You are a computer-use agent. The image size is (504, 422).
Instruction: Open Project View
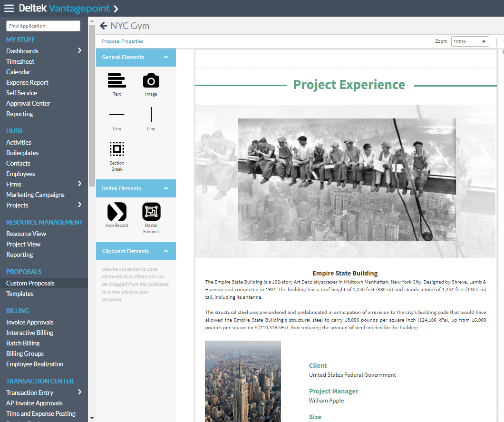23,244
